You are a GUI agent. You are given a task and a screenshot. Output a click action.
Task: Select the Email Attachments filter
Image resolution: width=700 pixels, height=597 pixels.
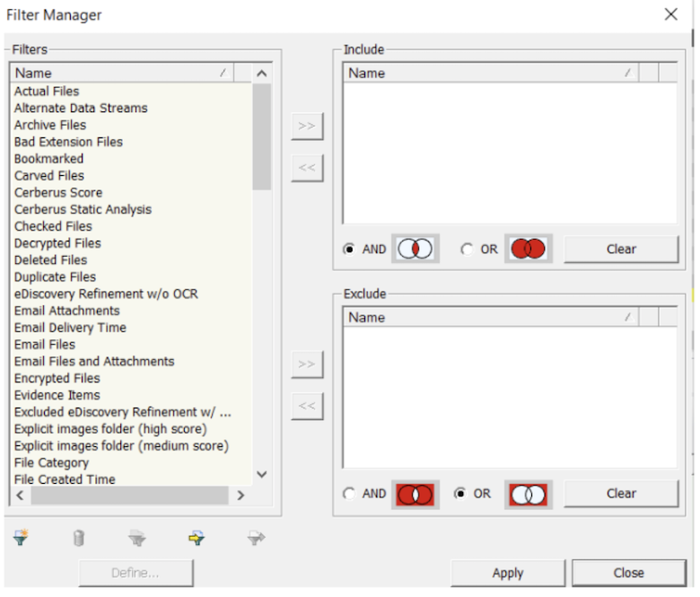(x=66, y=311)
